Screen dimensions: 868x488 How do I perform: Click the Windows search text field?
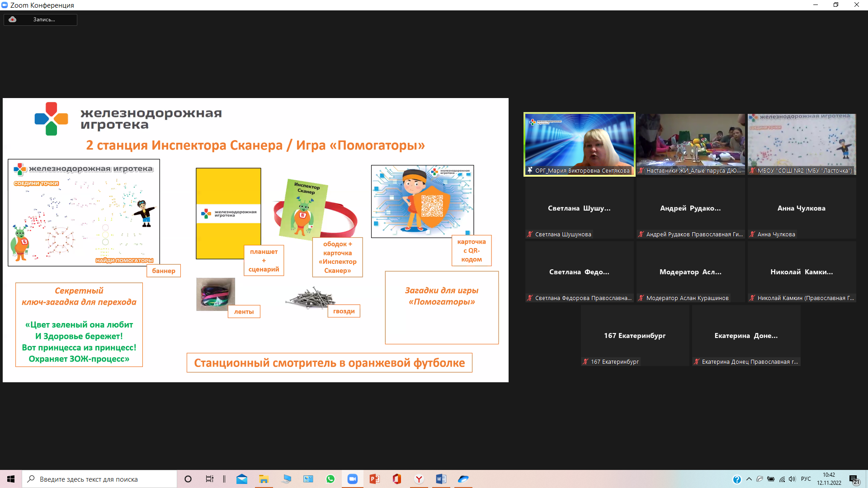[x=99, y=479]
